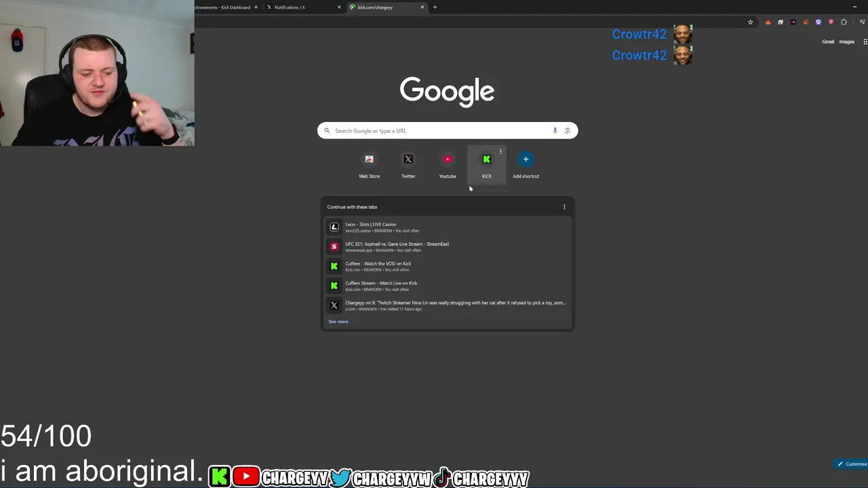Switch to the Notifications / X tab
The width and height of the screenshot is (868, 488).
[303, 7]
